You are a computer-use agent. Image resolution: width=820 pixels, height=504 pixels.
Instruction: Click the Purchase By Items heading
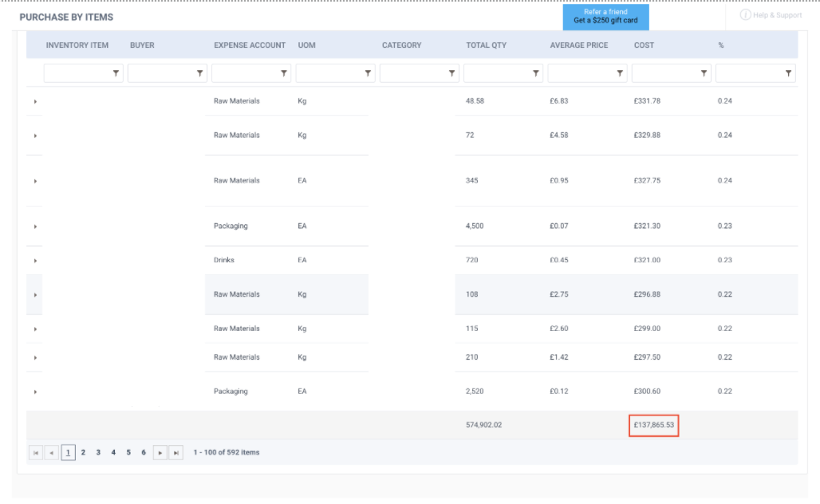(66, 18)
